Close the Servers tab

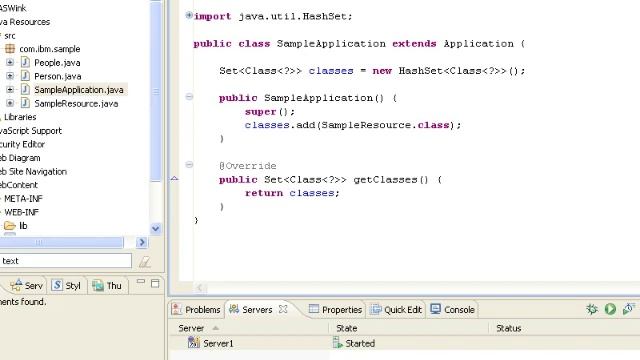[x=283, y=309]
